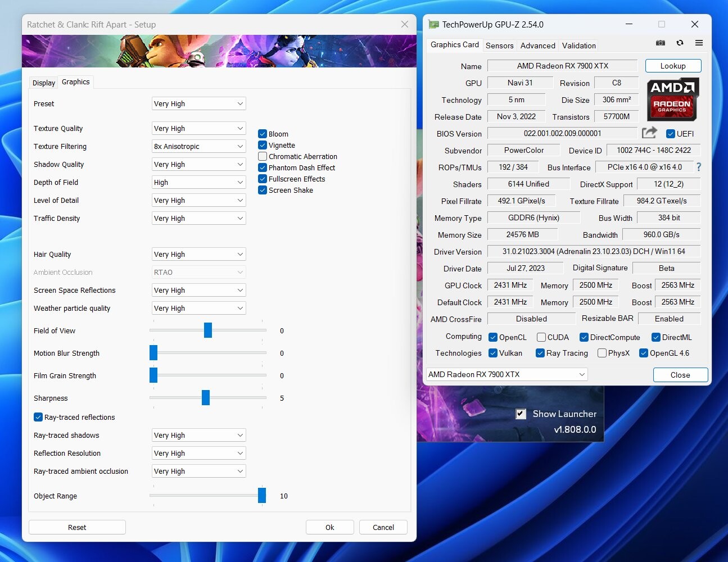Open Ray-traced ambient occlusion dropdown
Viewport: 728px width, 562px height.
click(199, 471)
